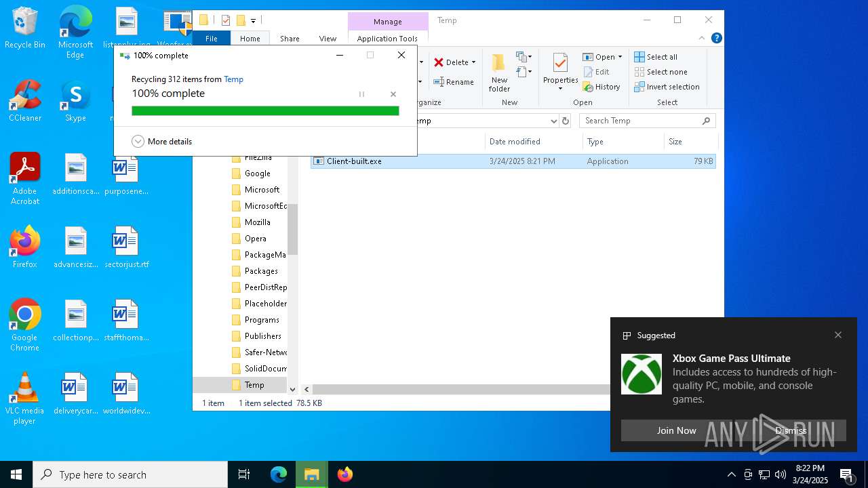This screenshot has width=868, height=488.
Task: Open Skype desktop shortcut
Action: 75,101
